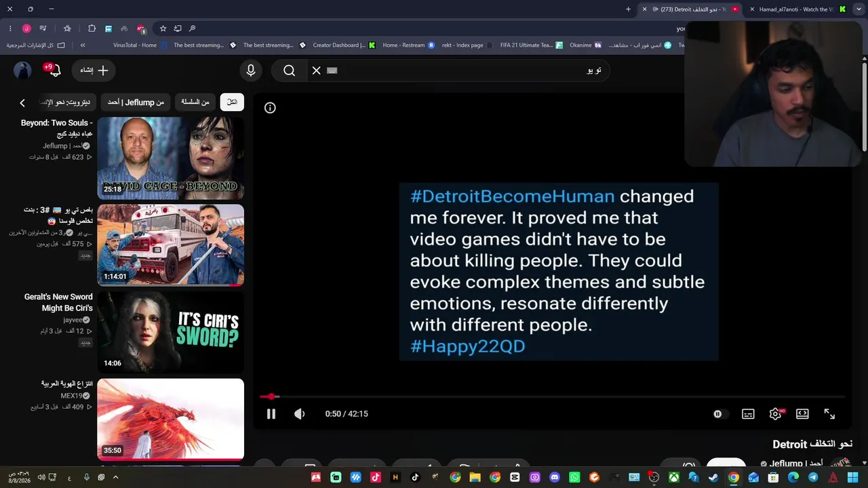The height and width of the screenshot is (488, 868).
Task: Switch to the Hamad_al7anoti browser tab
Action: (796, 9)
